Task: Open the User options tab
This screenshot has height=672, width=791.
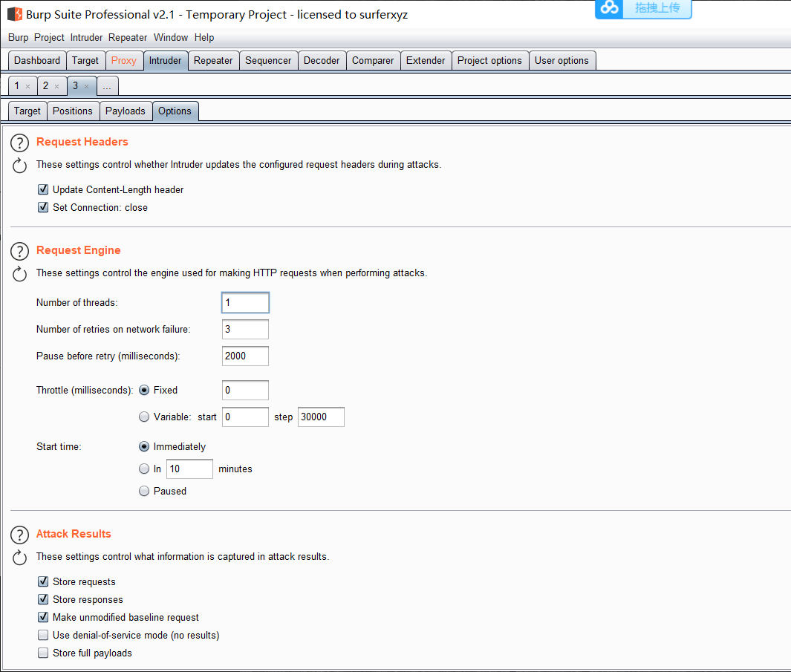Action: pyautogui.click(x=562, y=61)
